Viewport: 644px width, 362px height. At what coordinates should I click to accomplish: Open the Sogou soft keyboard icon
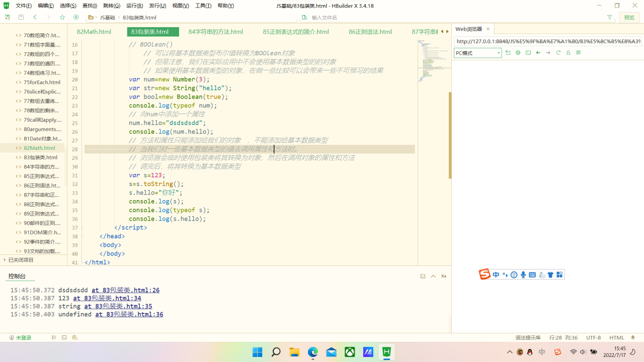[532, 275]
